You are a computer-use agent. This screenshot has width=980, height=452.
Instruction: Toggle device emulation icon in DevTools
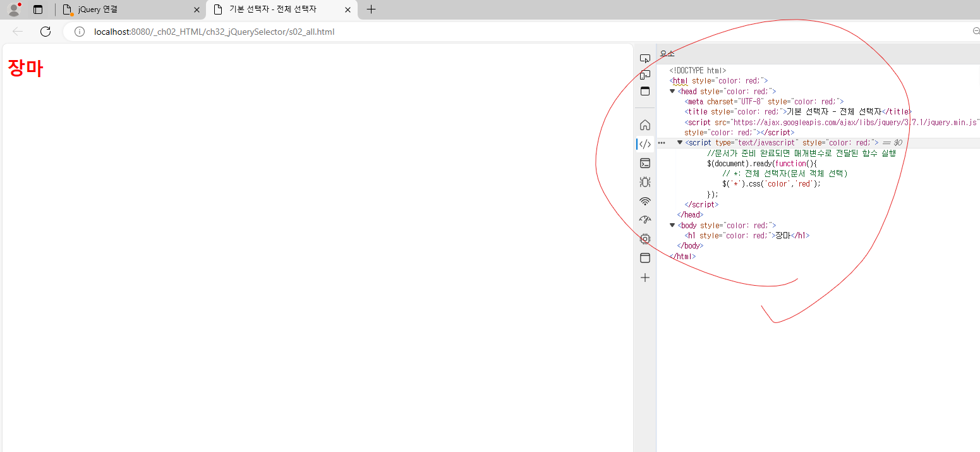coord(644,75)
